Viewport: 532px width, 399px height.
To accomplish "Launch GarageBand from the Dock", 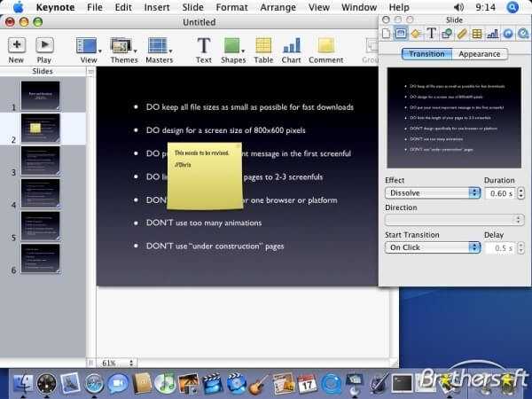I will point(259,385).
